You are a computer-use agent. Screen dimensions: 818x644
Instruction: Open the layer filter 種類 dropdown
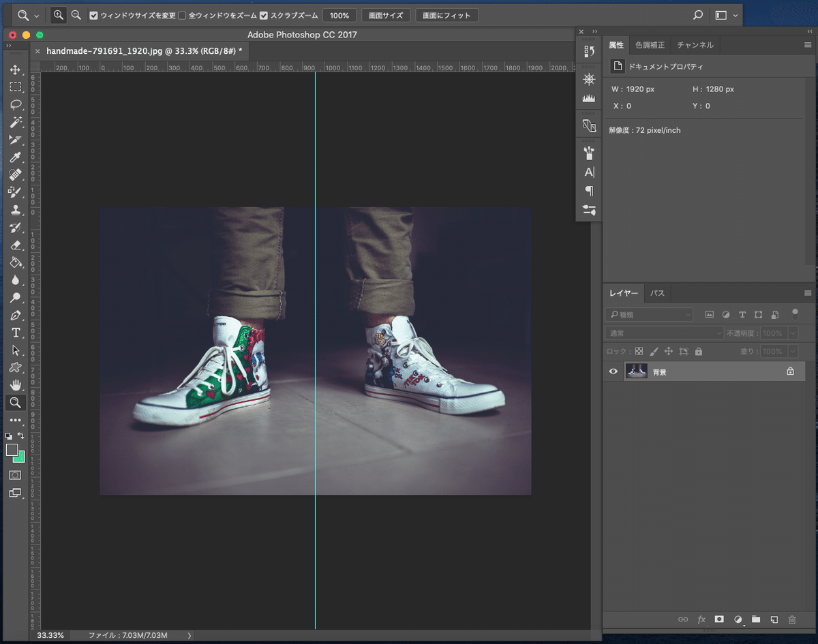coord(649,315)
